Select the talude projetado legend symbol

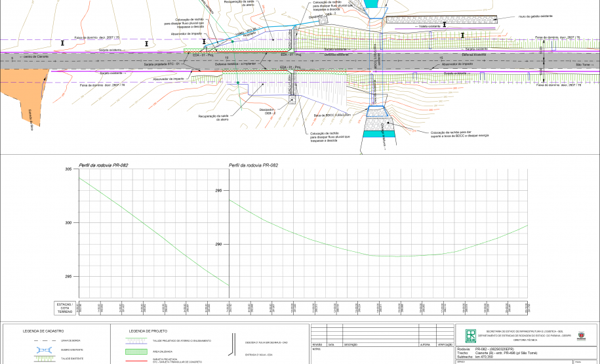[136, 340]
